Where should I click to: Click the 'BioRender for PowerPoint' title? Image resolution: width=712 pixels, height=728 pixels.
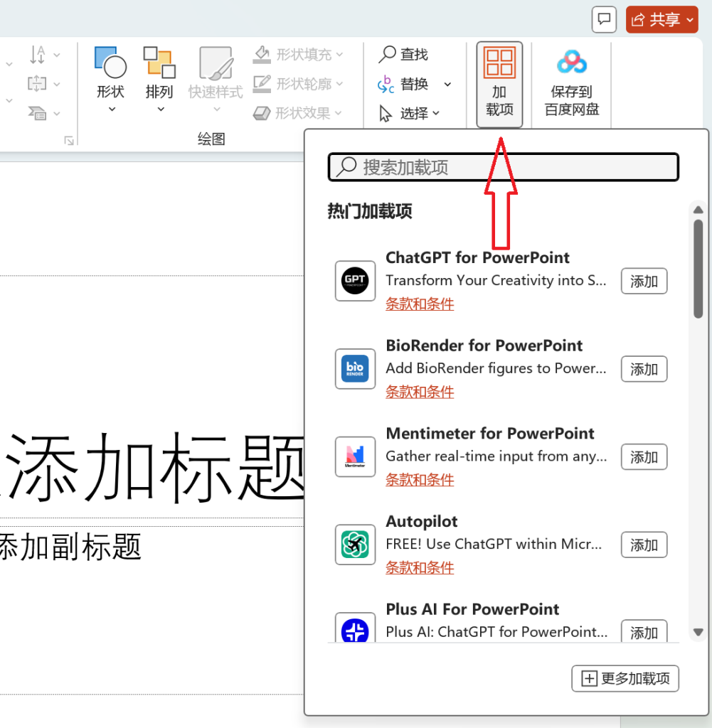[x=484, y=346]
